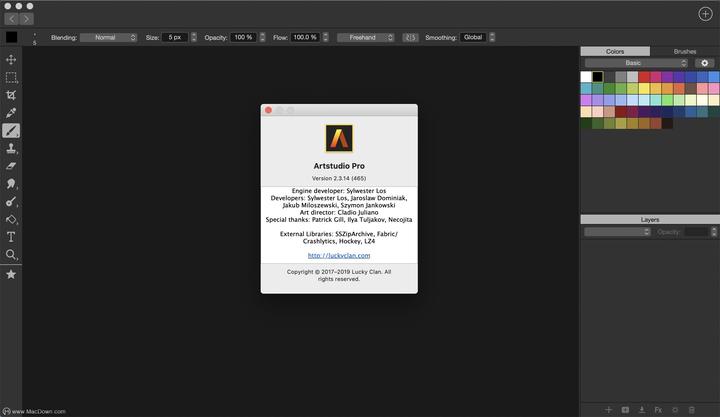Click the Artstudio Pro logo in About
Viewport: 720px width, 417px height.
tap(339, 138)
